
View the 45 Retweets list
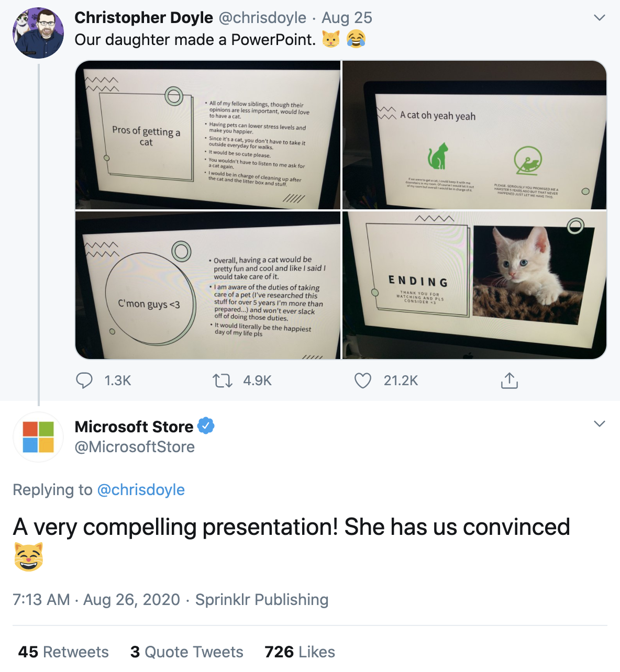pos(63,652)
